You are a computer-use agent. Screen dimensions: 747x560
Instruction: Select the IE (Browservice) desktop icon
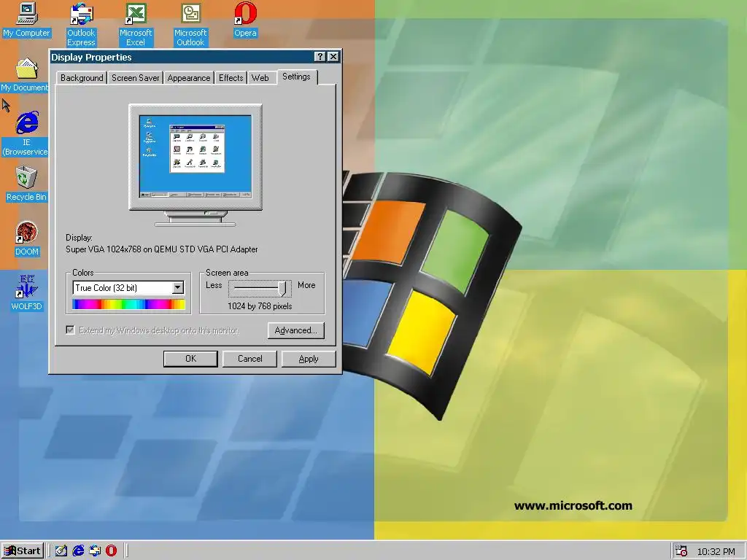click(x=26, y=134)
